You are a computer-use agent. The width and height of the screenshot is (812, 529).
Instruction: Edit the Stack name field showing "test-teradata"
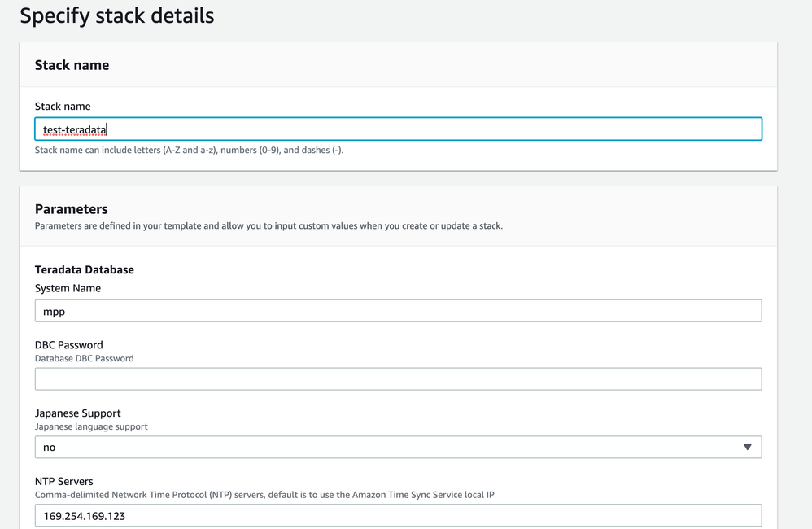(x=399, y=129)
